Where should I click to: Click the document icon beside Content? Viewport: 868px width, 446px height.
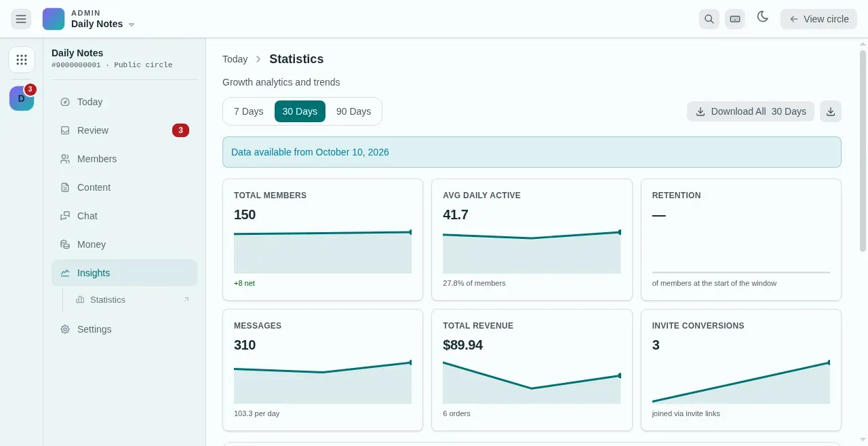65,187
